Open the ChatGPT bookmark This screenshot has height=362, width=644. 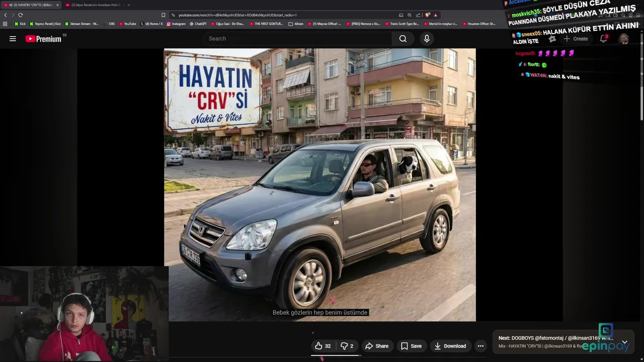(198, 24)
